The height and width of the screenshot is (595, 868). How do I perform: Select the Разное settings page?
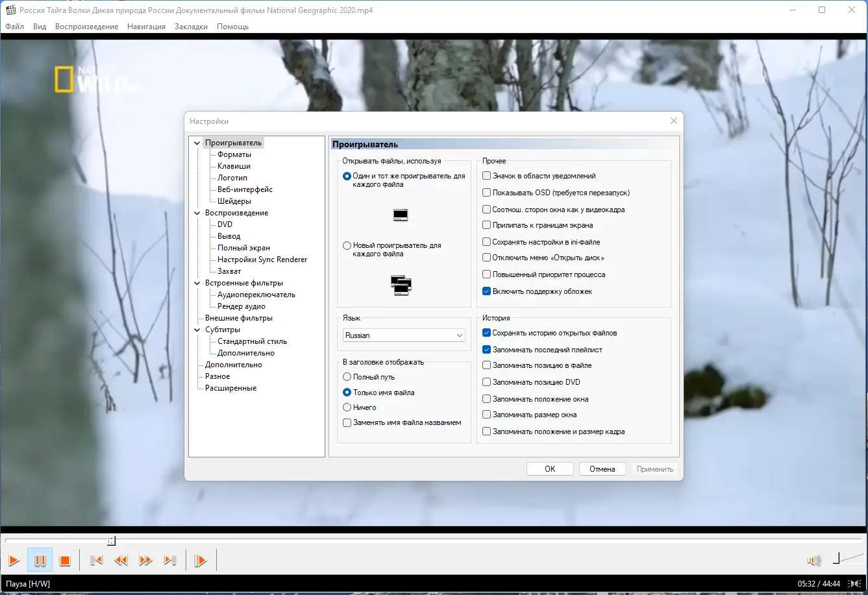[217, 376]
